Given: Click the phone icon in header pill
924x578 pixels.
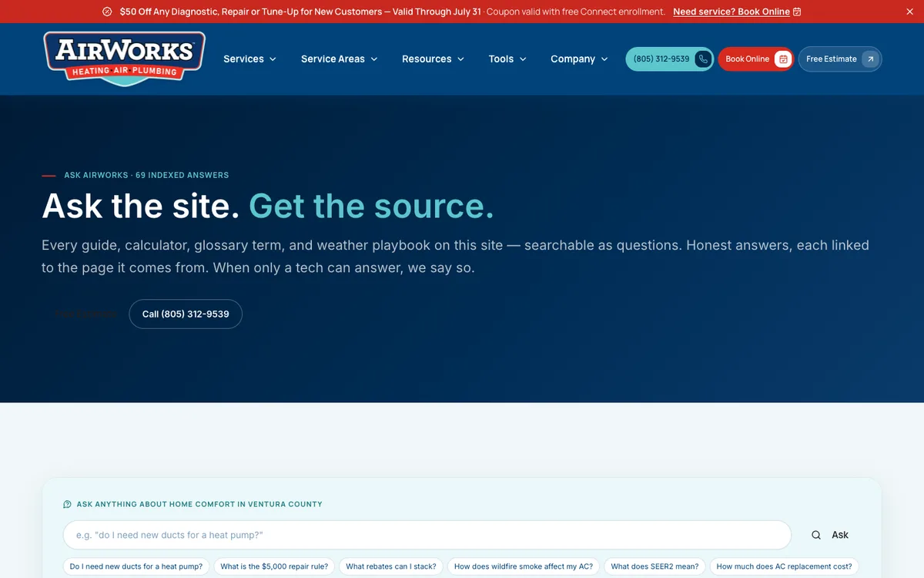Looking at the screenshot, I should [703, 59].
